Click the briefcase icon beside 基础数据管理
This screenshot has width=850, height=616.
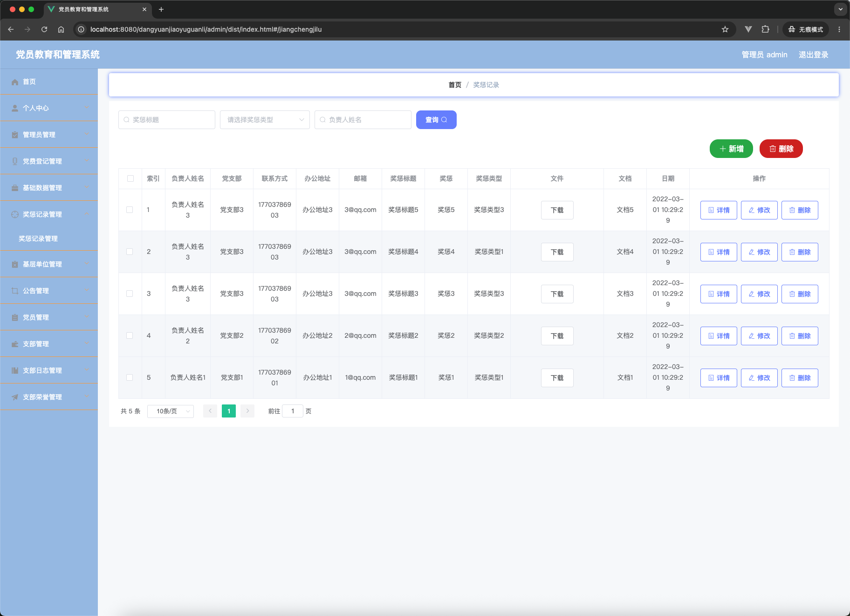[x=15, y=188]
